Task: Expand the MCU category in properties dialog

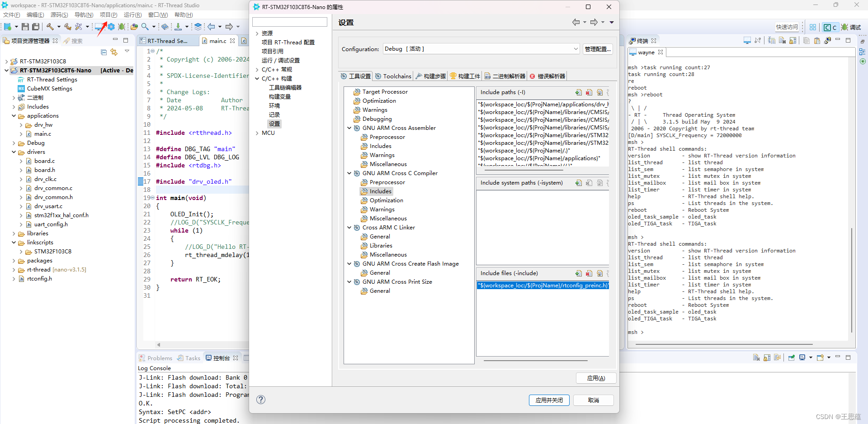Action: tap(257, 133)
